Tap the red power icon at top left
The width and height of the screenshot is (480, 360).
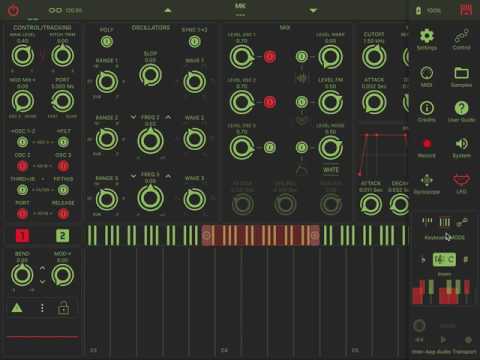tap(14, 10)
